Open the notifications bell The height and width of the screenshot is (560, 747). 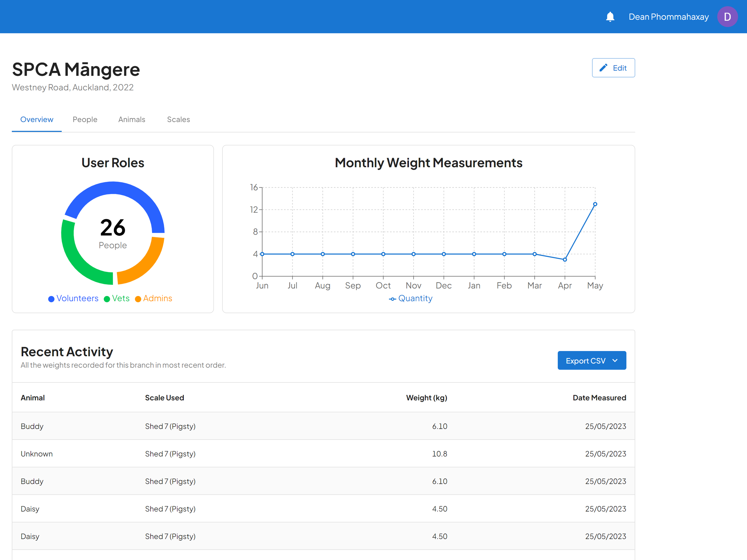610,16
